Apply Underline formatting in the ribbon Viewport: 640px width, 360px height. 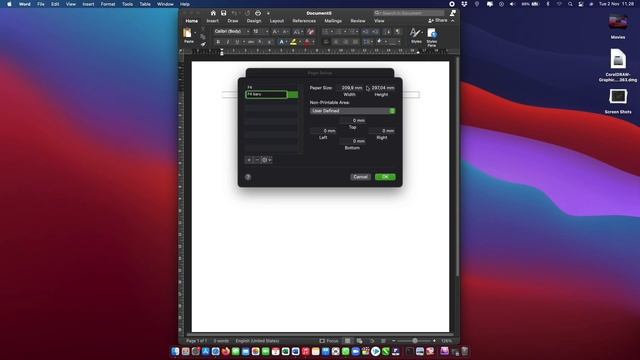click(237, 42)
